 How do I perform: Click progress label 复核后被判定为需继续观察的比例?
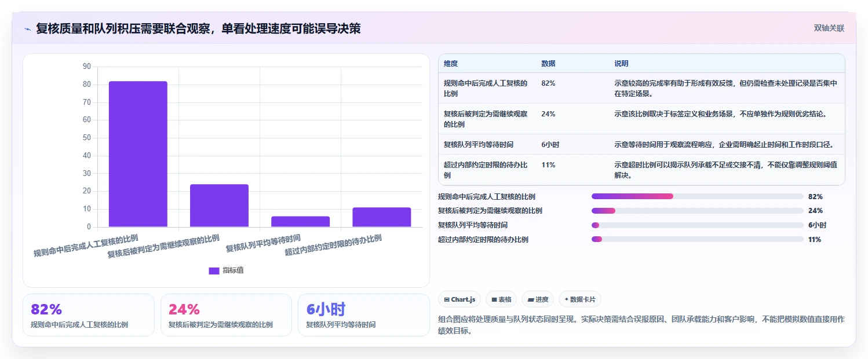[490, 211]
